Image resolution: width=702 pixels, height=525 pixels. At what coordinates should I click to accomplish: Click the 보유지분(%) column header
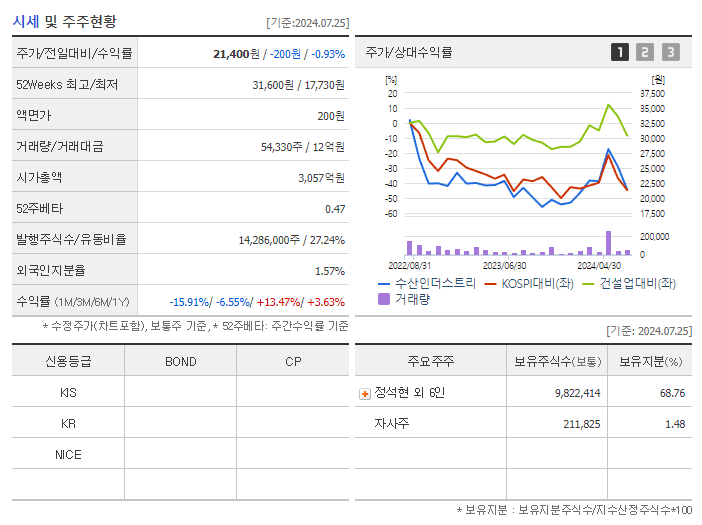click(x=650, y=361)
